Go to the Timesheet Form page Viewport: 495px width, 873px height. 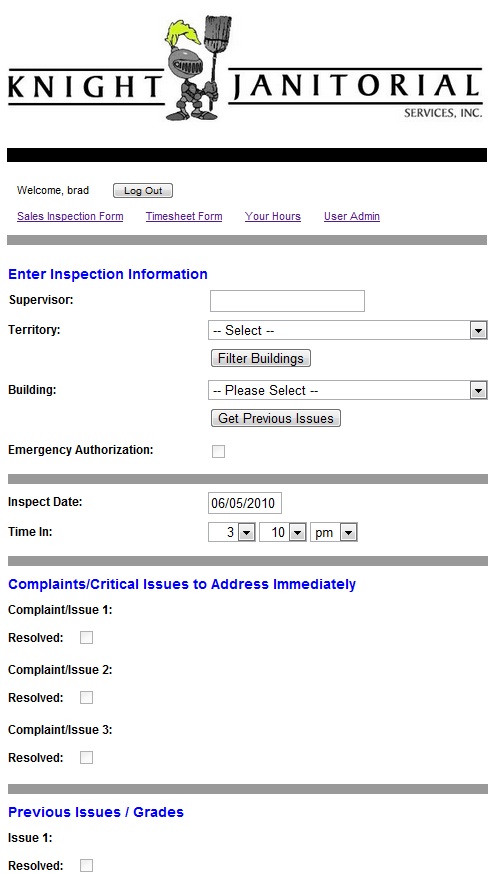coord(184,216)
